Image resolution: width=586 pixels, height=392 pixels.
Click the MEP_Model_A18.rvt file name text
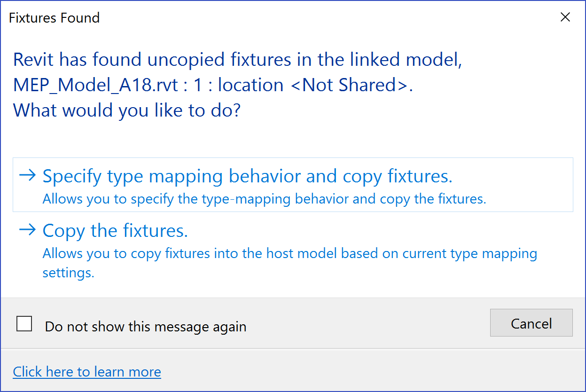pyautogui.click(x=95, y=85)
